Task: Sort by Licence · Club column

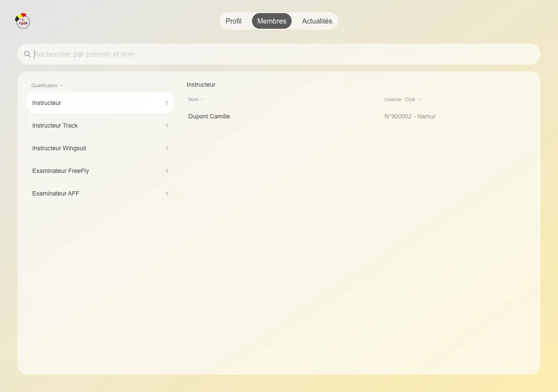Action: coord(403,99)
